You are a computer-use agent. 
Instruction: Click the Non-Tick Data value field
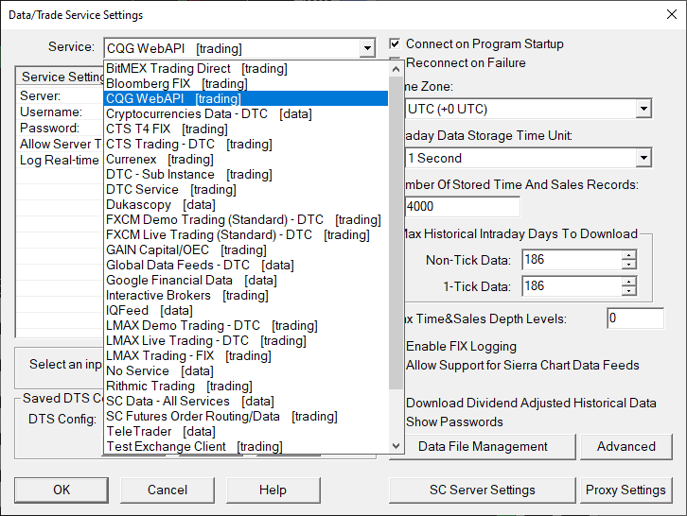(x=572, y=260)
